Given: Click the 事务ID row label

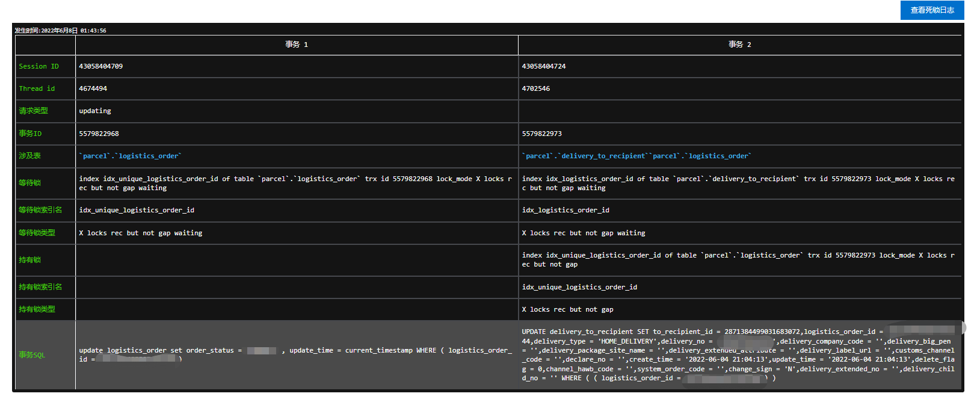Looking at the screenshot, I should coord(30,134).
